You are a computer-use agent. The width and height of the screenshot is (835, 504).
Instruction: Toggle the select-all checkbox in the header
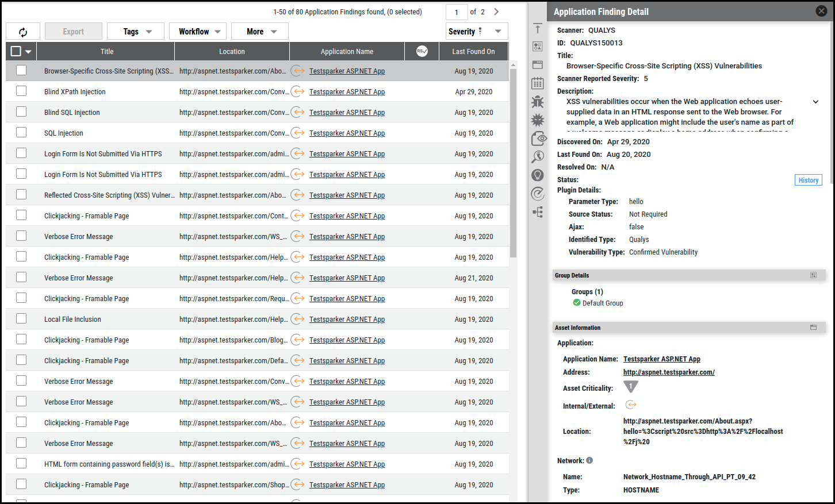click(x=17, y=51)
